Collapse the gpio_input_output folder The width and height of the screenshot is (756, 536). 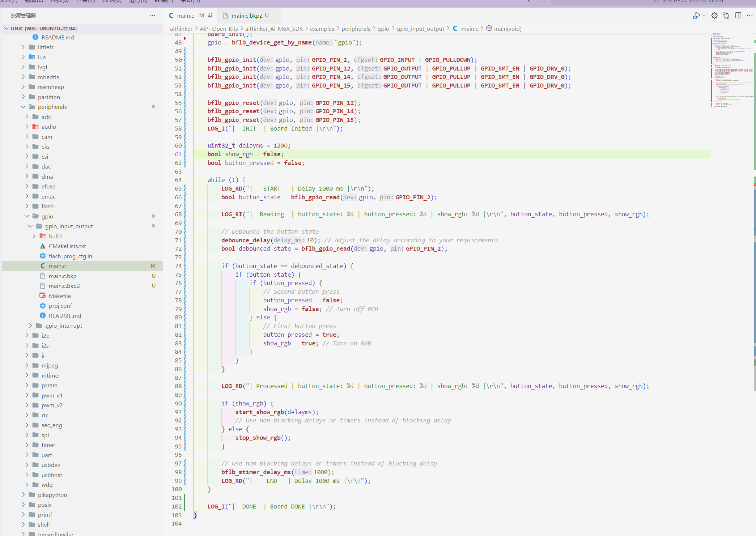pos(30,226)
